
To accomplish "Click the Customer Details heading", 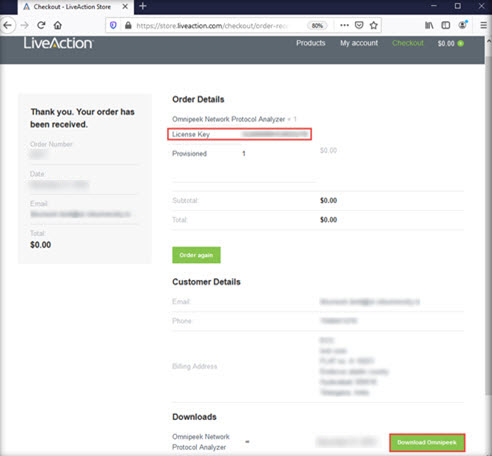I will (206, 282).
